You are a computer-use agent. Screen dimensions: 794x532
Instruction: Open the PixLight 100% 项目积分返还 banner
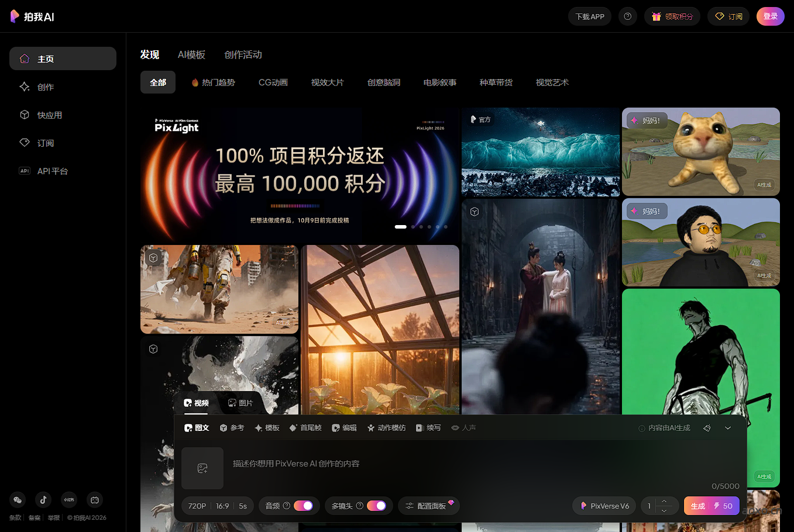click(300, 175)
